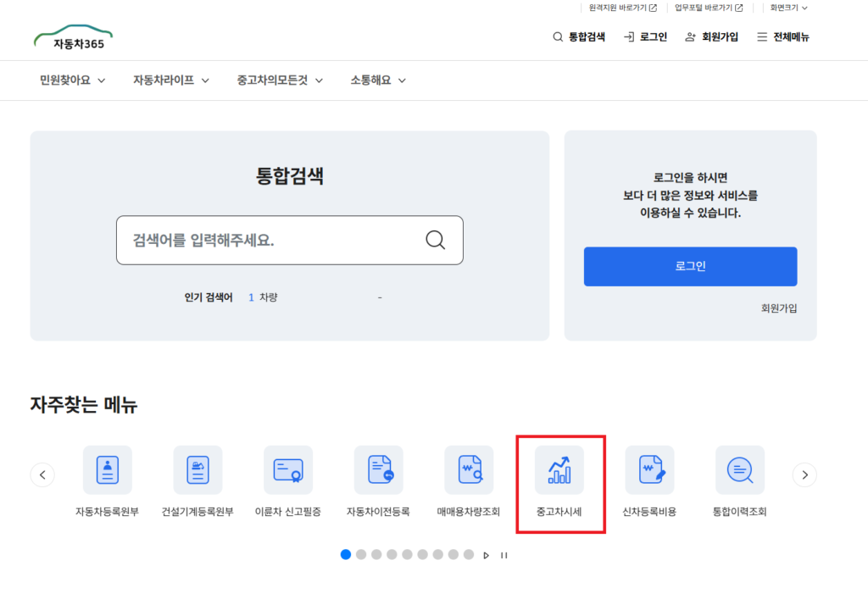Click the 매매용차량조회 icon
Screen dimensions: 868x599
(469, 470)
